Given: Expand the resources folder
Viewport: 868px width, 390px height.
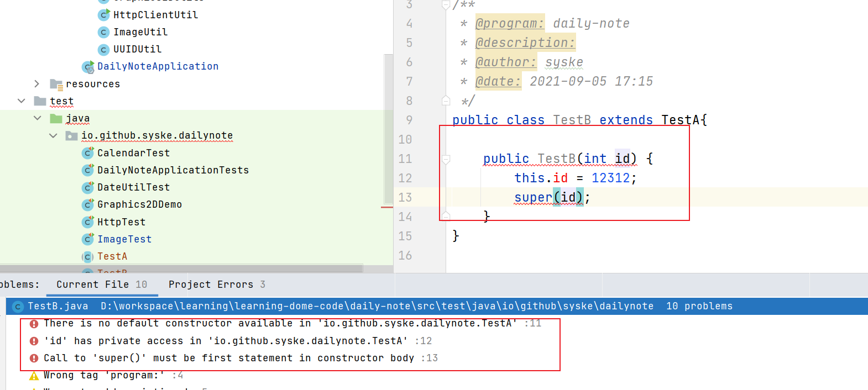Looking at the screenshot, I should point(36,84).
